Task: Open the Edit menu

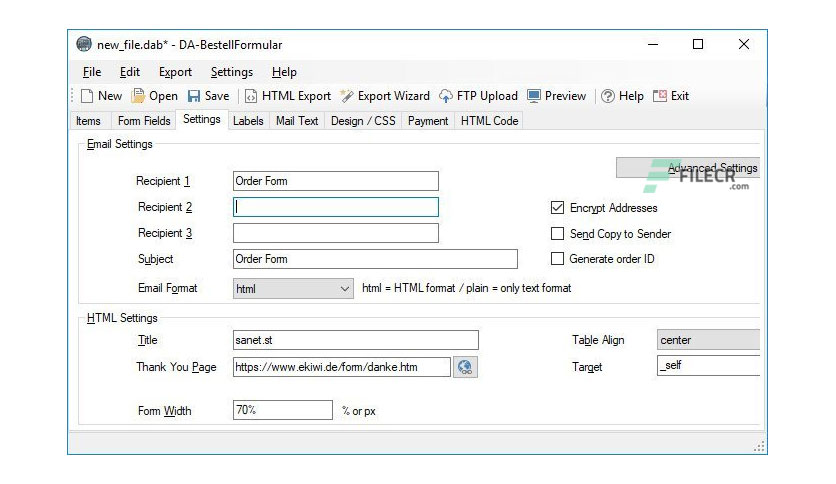Action: (130, 72)
